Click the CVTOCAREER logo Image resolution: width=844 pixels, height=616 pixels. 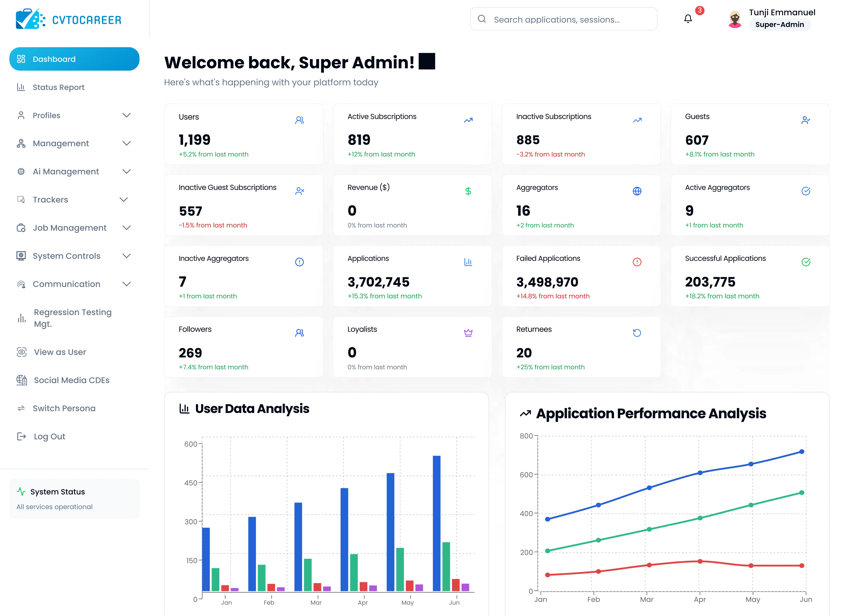coord(69,19)
